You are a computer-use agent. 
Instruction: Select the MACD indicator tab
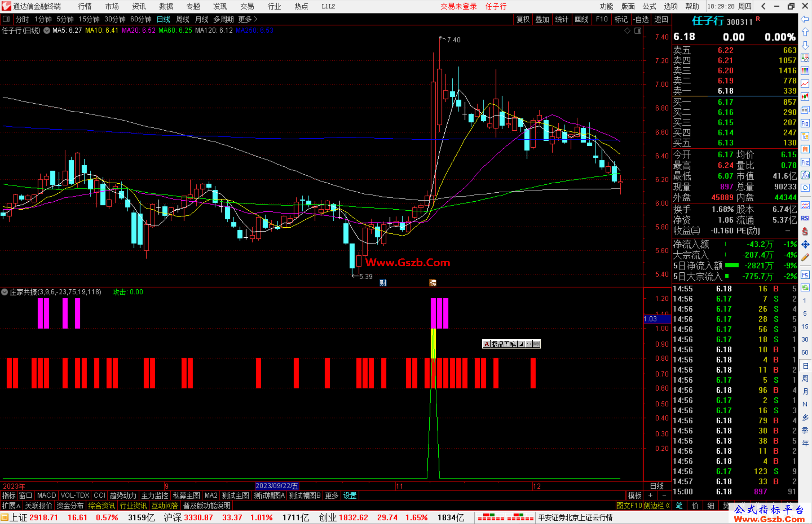point(46,495)
